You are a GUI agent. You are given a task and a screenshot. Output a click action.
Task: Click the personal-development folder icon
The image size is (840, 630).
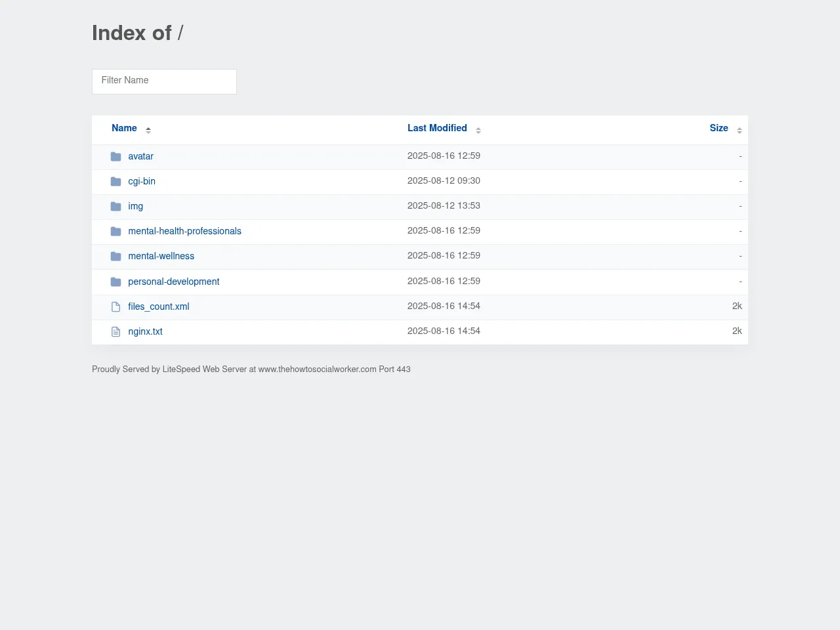[116, 282]
